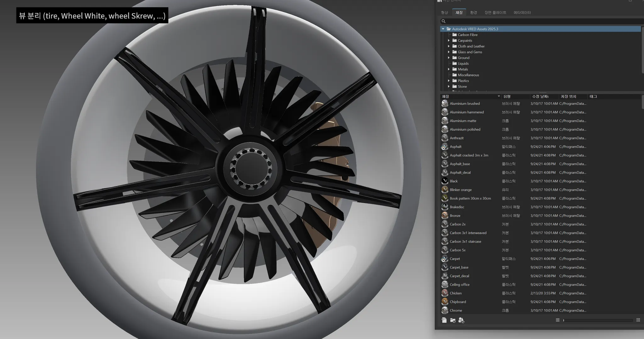The width and height of the screenshot is (644, 339).
Task: Select the Aluminium polished material icon
Action: 445,129
